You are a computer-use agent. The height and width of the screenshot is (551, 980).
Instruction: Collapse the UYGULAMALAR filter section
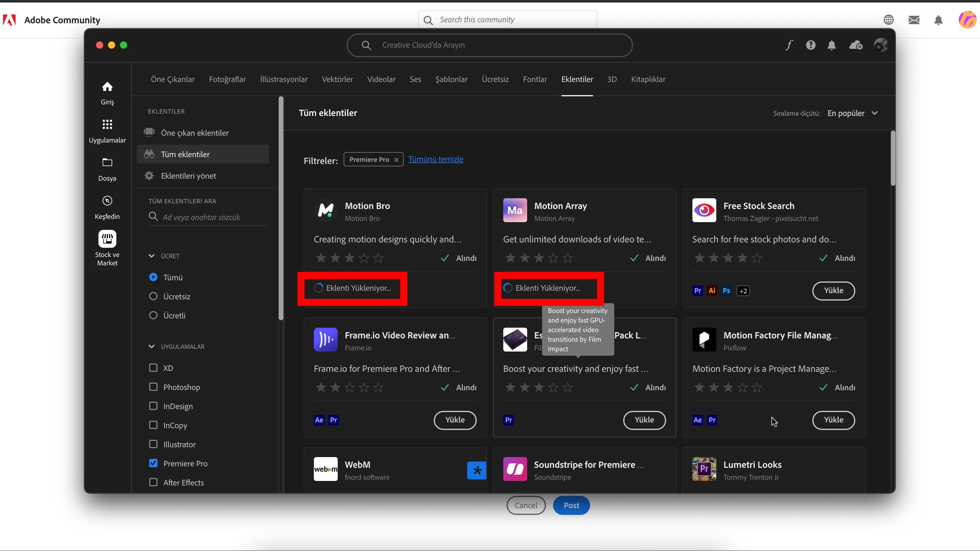tap(152, 346)
